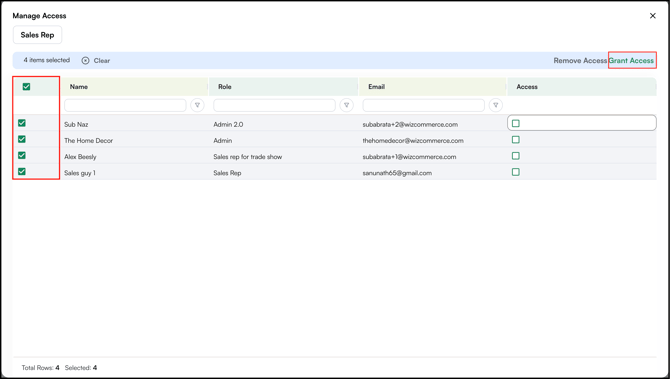Uncheck the Sales guy 1 row checkbox
This screenshot has width=670, height=379.
[x=22, y=172]
